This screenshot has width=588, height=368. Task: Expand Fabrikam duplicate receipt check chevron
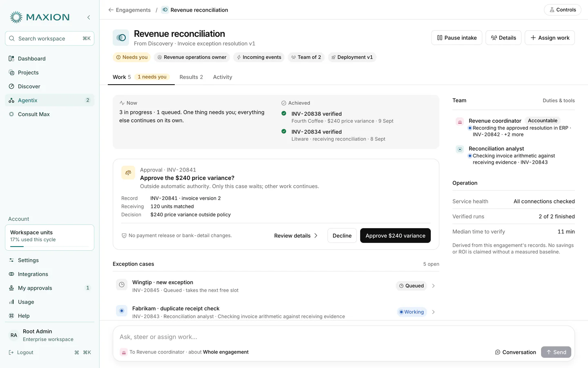coord(433,312)
